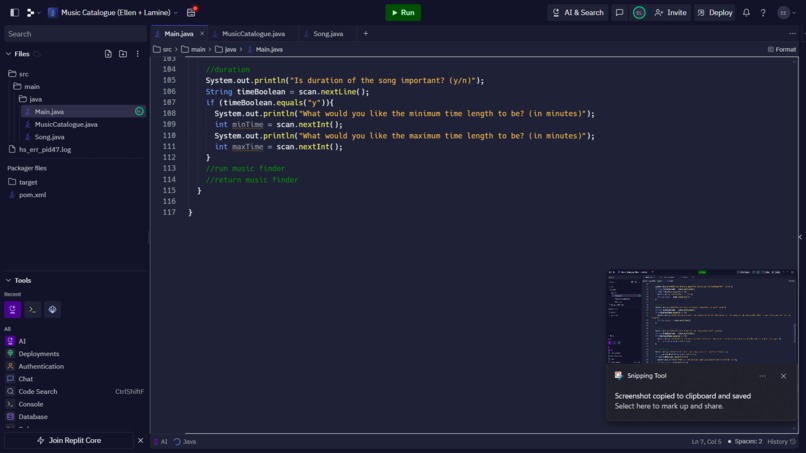Dismiss the Join Replit Core banner
This screenshot has height=453, width=806.
(140, 441)
